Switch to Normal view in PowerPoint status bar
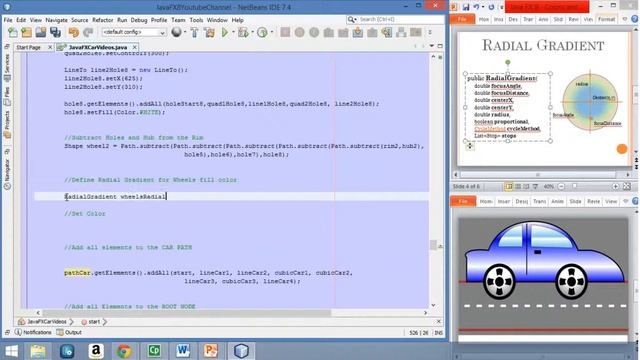Screen dimensions: 640x360 (509, 187)
